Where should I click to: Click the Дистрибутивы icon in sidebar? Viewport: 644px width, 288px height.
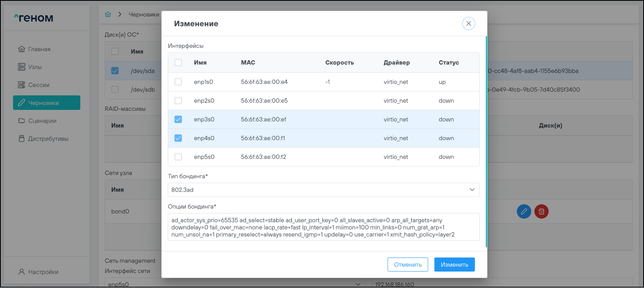(x=22, y=139)
